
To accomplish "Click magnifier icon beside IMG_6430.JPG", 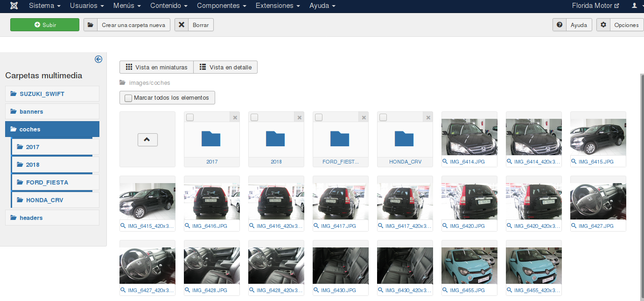I will point(316,290).
